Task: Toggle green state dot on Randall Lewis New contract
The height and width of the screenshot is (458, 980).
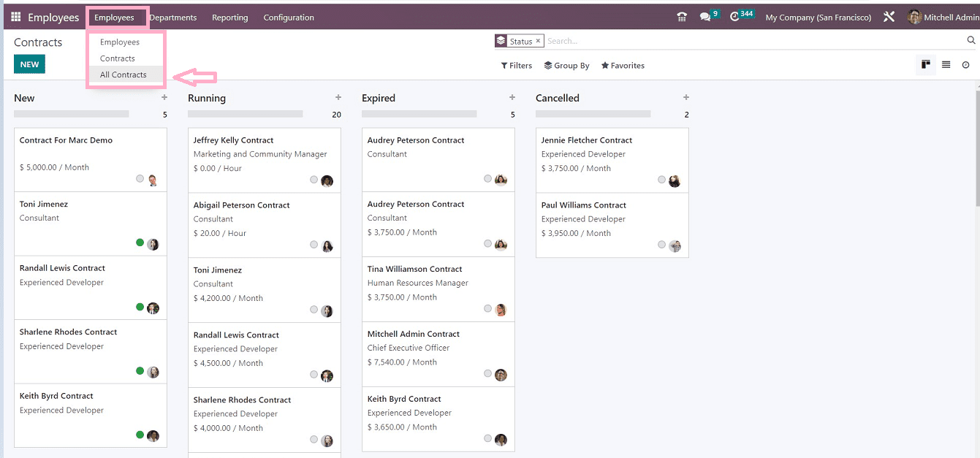Action: click(140, 307)
